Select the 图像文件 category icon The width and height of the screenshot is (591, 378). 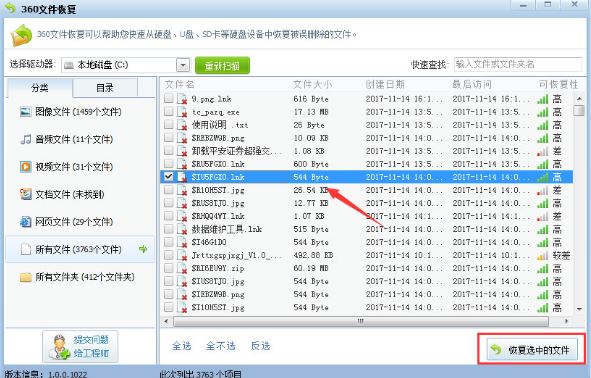point(26,112)
